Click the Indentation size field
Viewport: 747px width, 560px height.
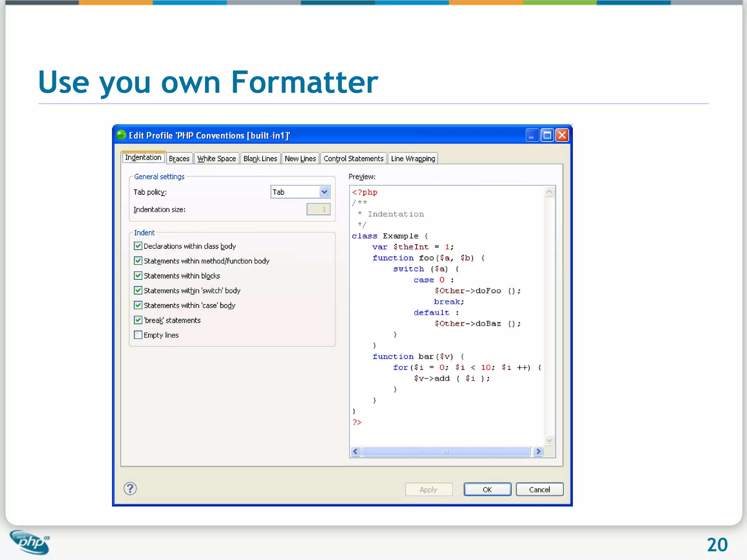tap(318, 209)
